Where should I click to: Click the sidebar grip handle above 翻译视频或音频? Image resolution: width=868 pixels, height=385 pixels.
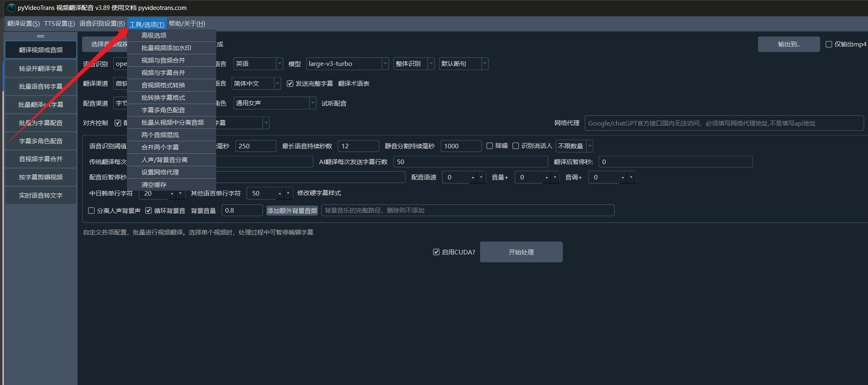41,36
